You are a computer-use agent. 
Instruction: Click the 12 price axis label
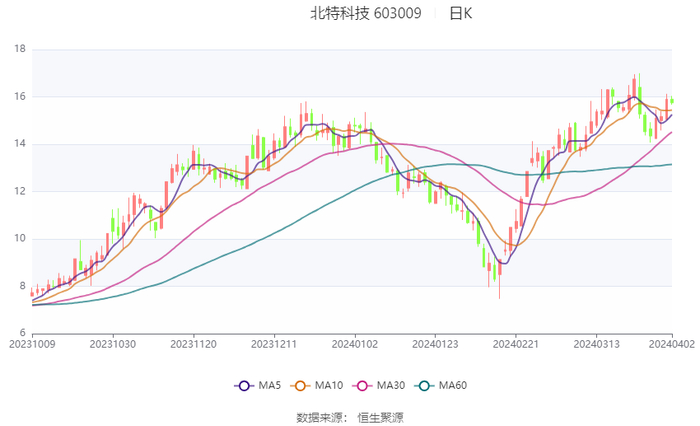tap(19, 191)
